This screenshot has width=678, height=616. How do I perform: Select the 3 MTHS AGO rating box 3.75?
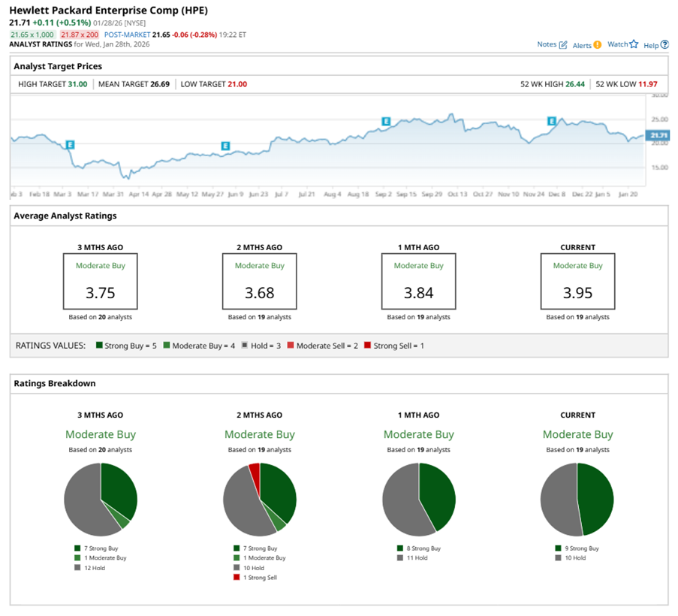pyautogui.click(x=100, y=281)
